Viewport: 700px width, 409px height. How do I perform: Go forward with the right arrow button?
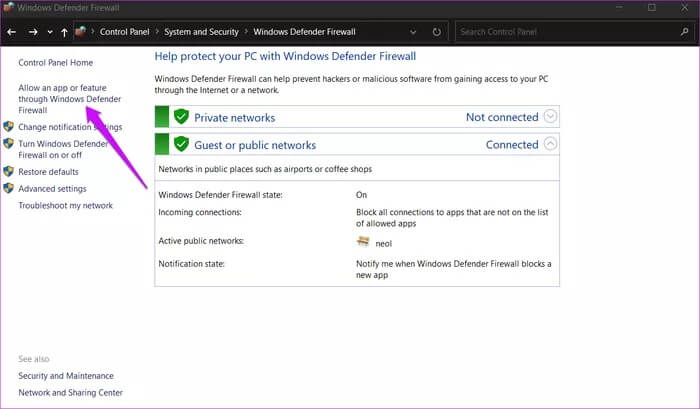click(33, 32)
